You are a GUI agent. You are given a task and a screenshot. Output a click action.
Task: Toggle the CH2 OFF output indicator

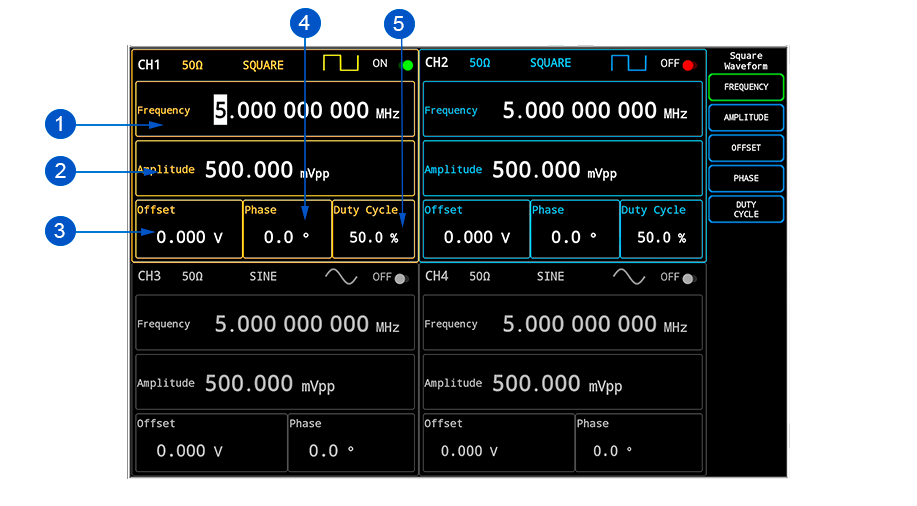click(689, 65)
